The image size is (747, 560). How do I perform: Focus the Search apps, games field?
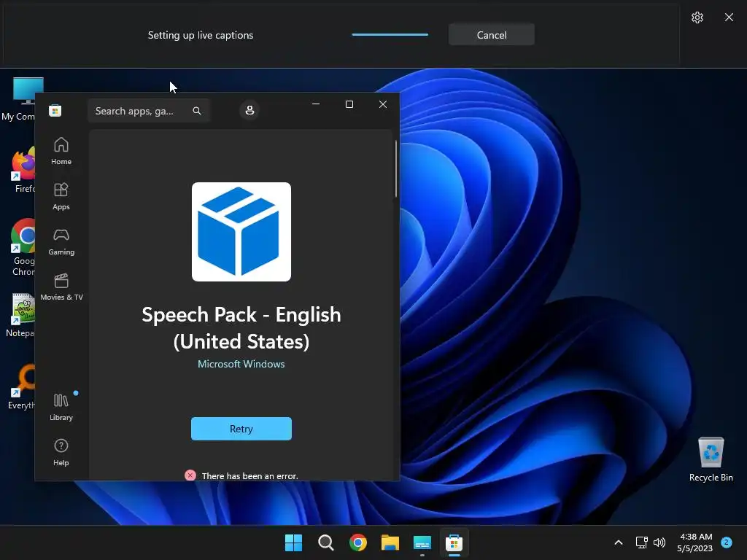pos(149,111)
